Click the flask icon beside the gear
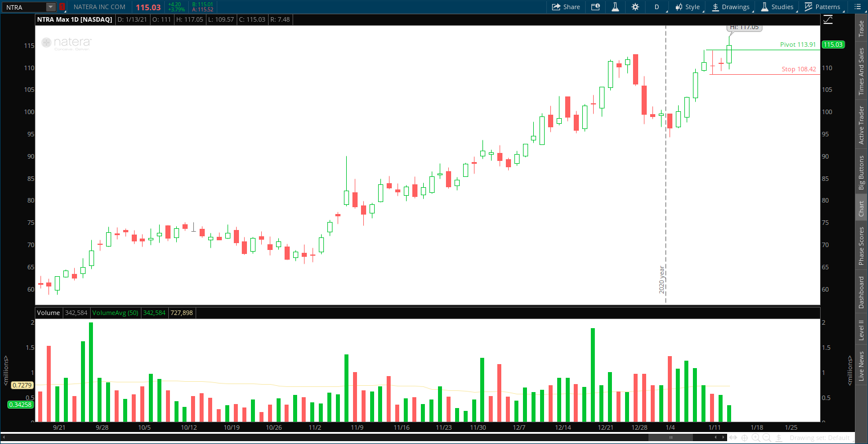This screenshot has width=868, height=444. point(615,7)
